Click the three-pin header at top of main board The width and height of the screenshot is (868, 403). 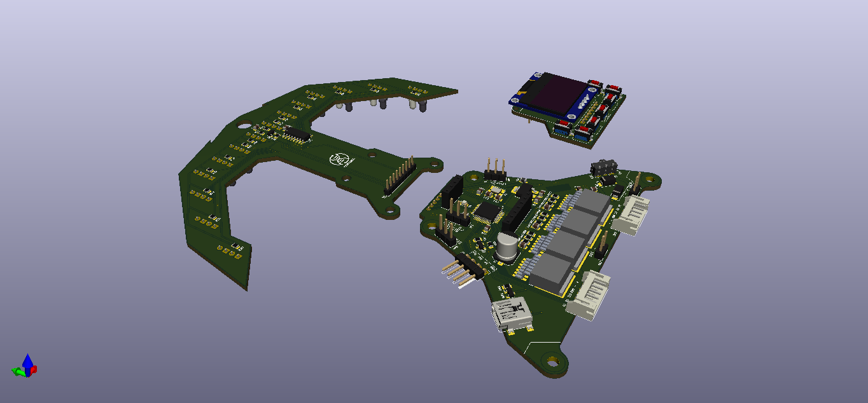click(x=494, y=169)
